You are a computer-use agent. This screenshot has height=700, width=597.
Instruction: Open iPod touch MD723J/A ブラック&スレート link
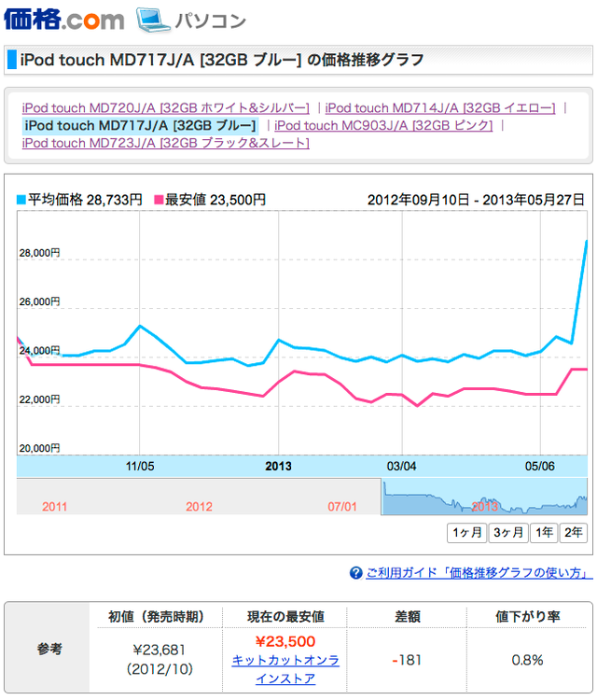pyautogui.click(x=165, y=143)
